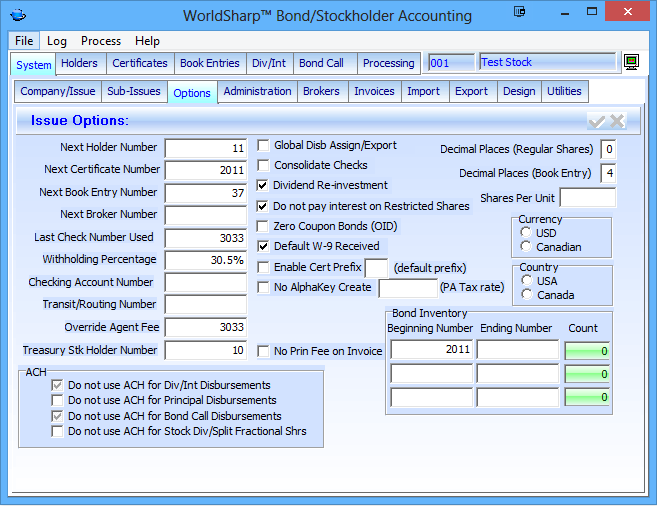The image size is (657, 506).
Task: Uncheck Dividend Re-investment option
Action: pyautogui.click(x=264, y=185)
